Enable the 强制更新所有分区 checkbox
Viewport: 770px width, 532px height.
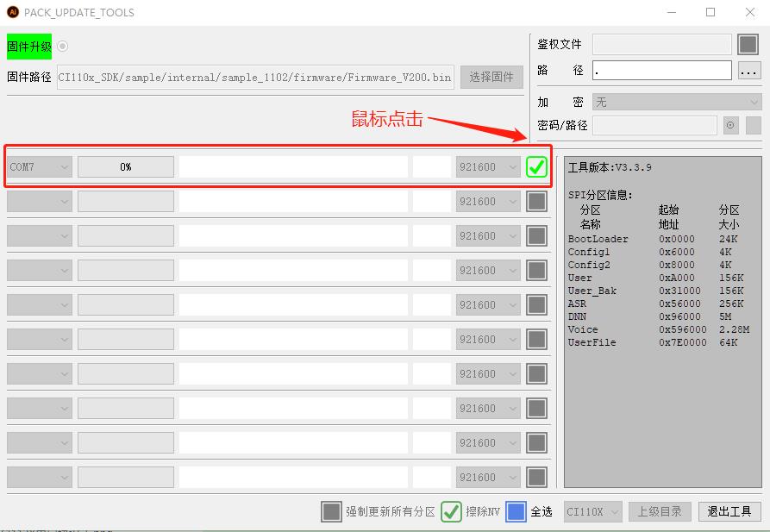pyautogui.click(x=331, y=512)
